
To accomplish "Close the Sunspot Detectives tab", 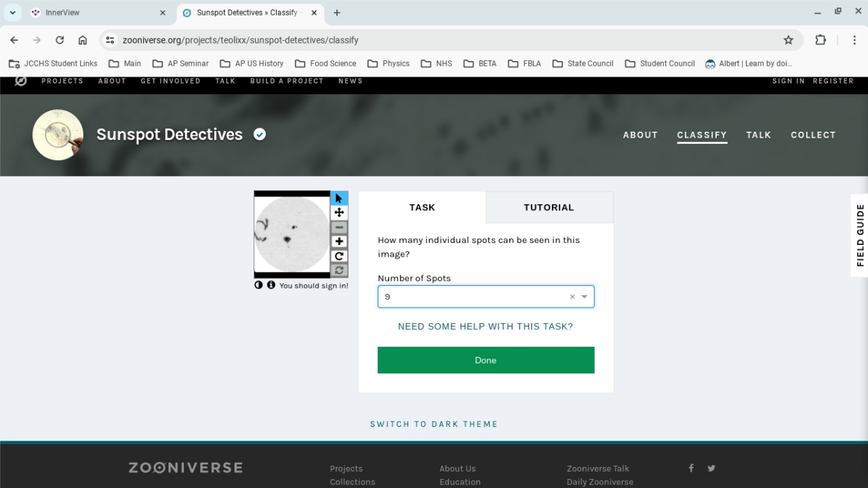I will click(x=314, y=13).
